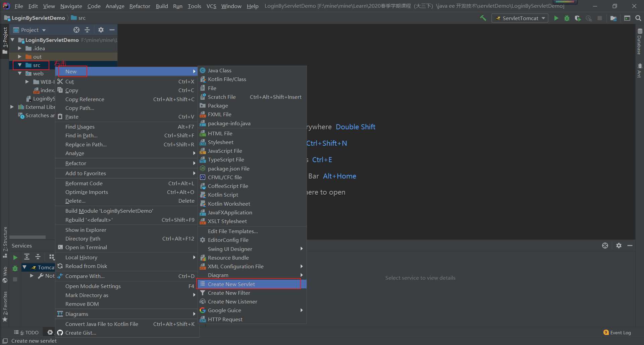Click the globe icon in the Services header

pyautogui.click(x=605, y=246)
